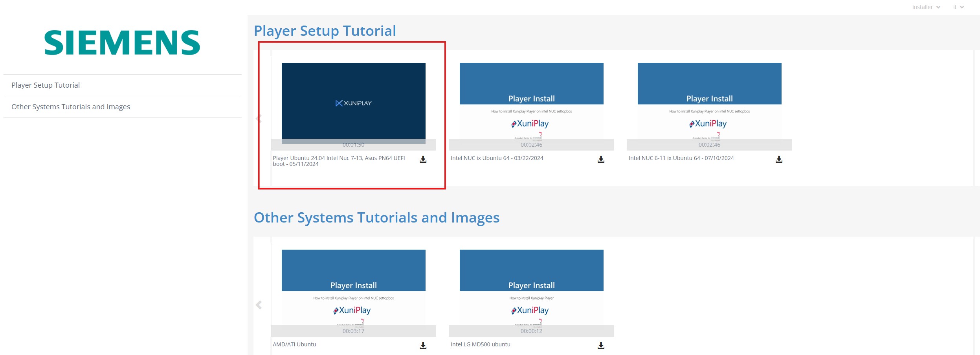Click the 'AMD/ATI Ubuntu' title text
The width and height of the screenshot is (980, 355).
click(x=294, y=344)
